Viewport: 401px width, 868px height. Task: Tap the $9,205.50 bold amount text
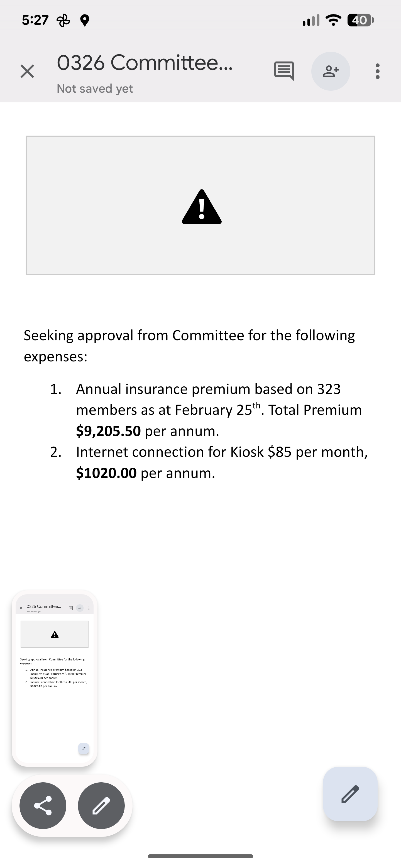point(108,431)
